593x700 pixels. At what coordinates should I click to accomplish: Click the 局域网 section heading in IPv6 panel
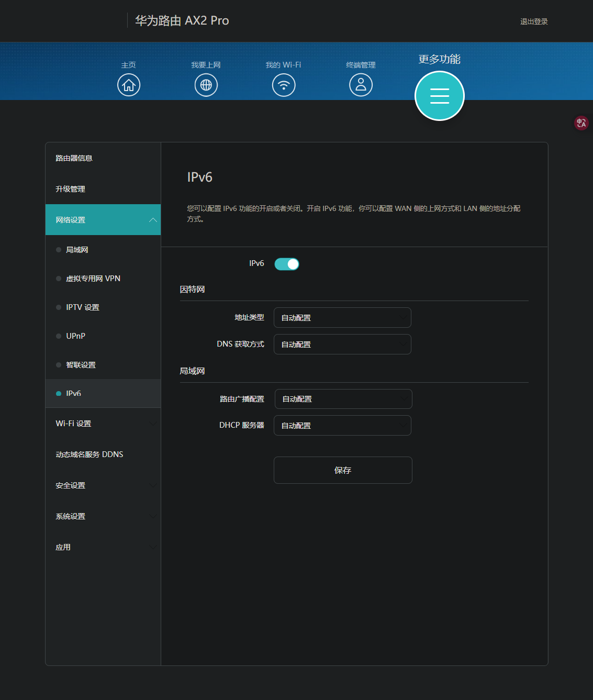[193, 371]
